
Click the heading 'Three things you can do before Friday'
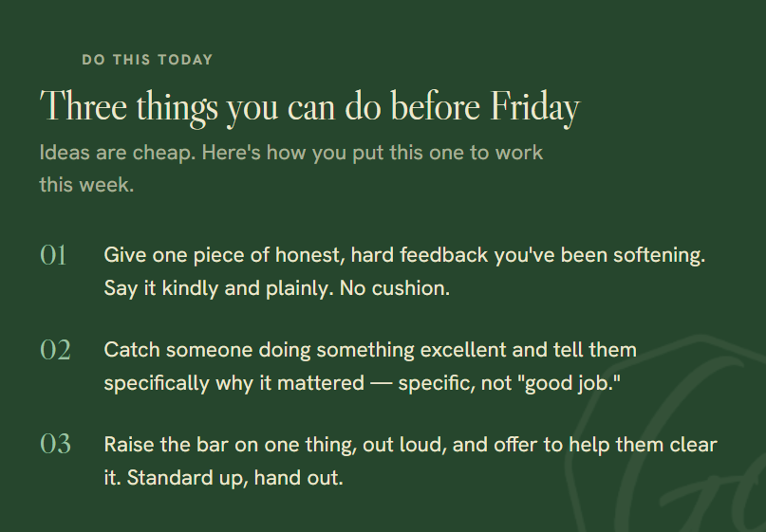coord(309,107)
